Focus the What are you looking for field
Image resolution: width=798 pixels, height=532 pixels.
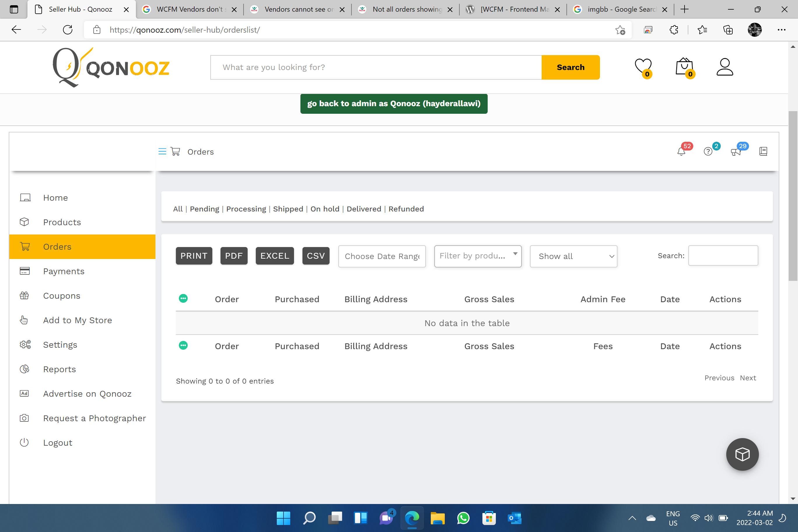376,67
